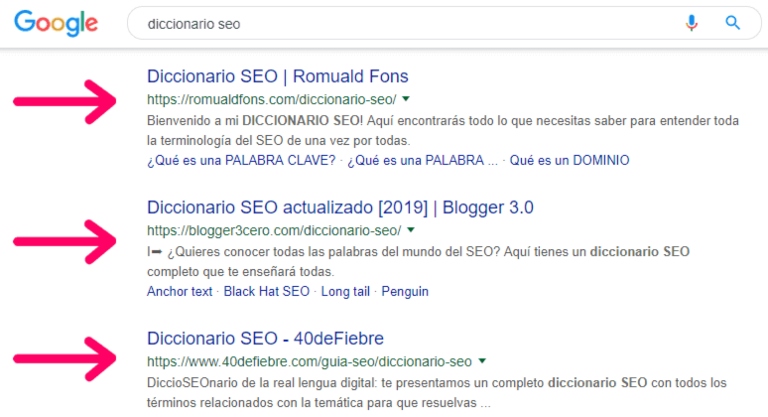The height and width of the screenshot is (417, 768).
Task: Expand the dropdown arrow next to romualdfons.com URL
Action: click(x=406, y=99)
